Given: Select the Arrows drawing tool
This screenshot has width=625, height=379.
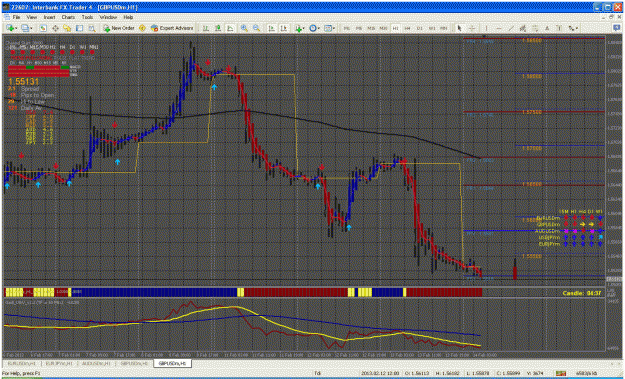Looking at the screenshot, I should [x=571, y=28].
